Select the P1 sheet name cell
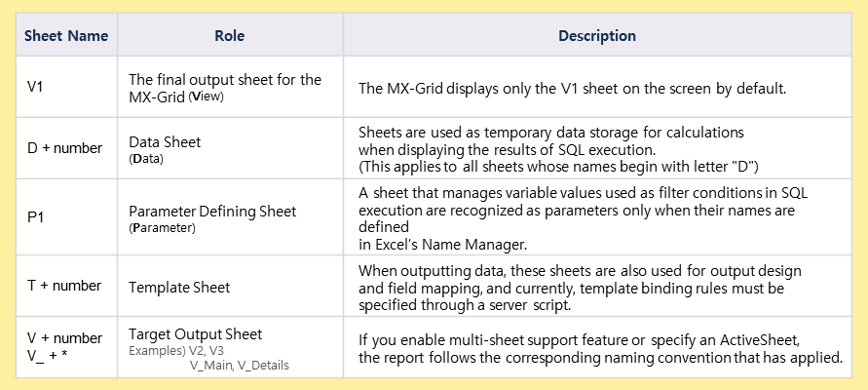This screenshot has width=868, height=390. pos(35,219)
